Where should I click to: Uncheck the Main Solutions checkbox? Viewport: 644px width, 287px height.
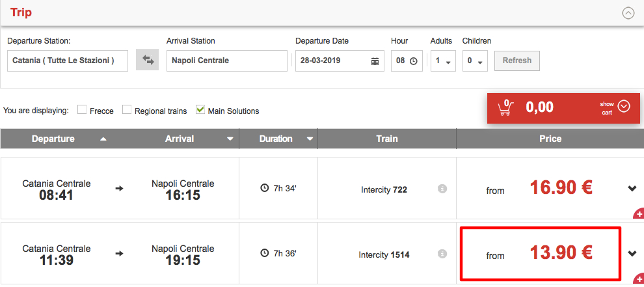(200, 110)
